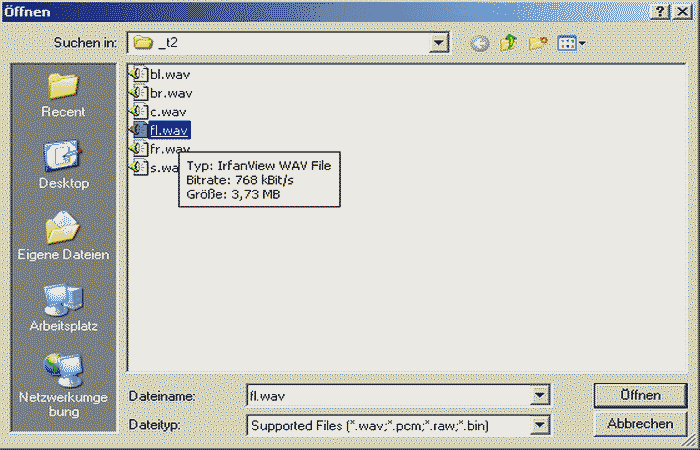Create a new folder

click(538, 43)
